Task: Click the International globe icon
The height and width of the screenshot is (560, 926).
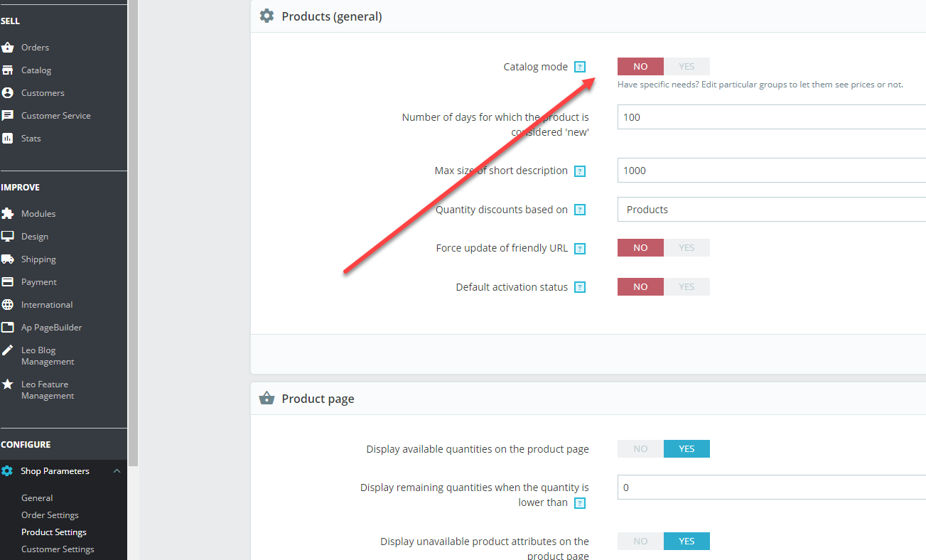Action: (8, 305)
